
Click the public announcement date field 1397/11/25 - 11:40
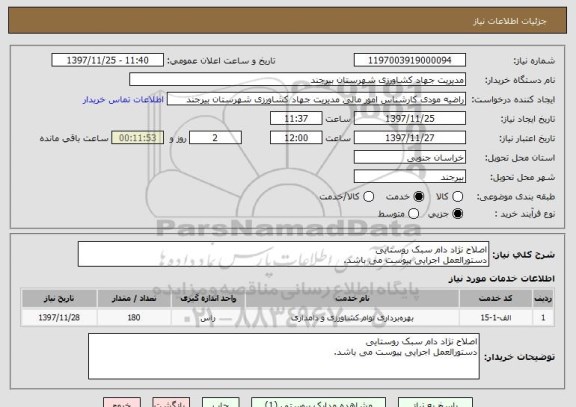point(108,60)
